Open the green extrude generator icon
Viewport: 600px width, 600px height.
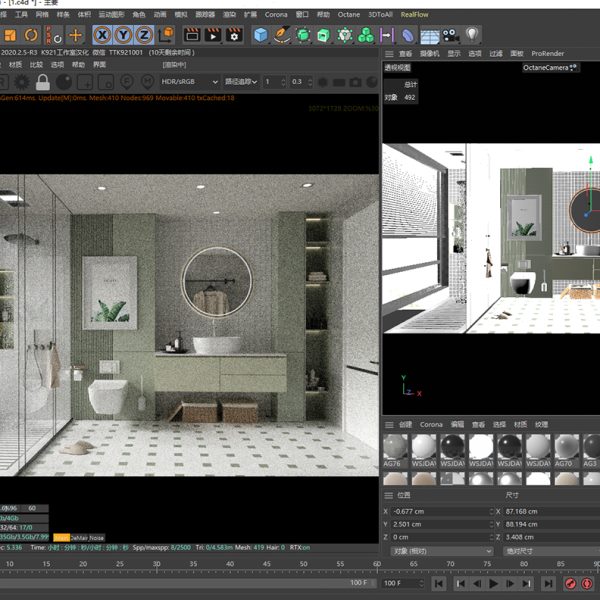[x=324, y=35]
